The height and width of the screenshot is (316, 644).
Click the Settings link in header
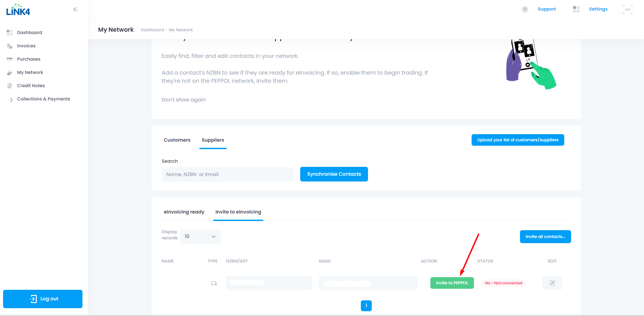[598, 9]
